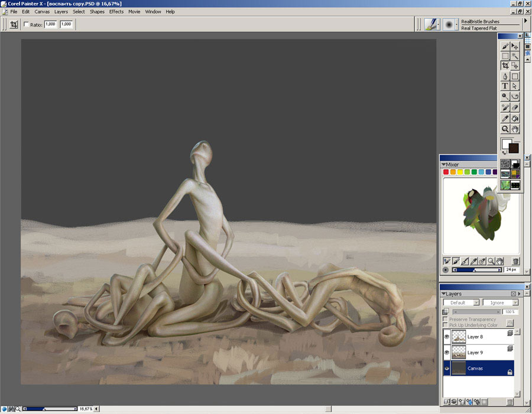Viewport: 532px width, 414px height.
Task: Activate the Magnifier tool in toolbox
Action: coord(505,129)
